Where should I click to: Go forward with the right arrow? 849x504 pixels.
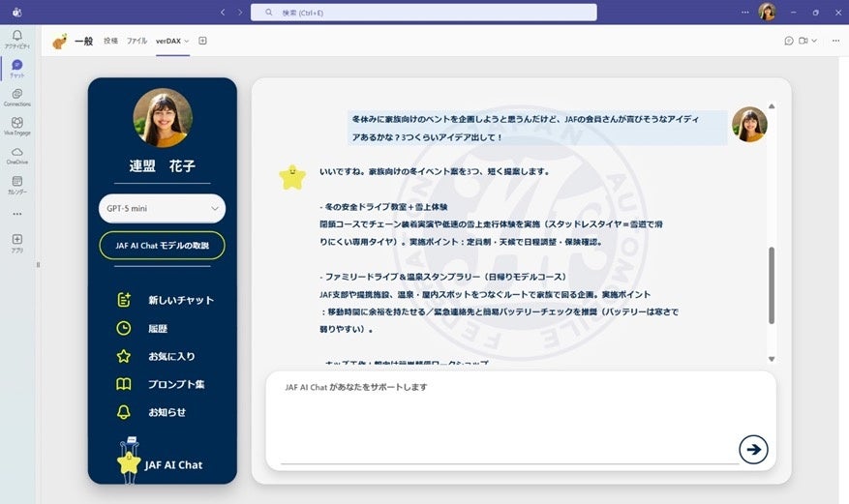(x=240, y=12)
